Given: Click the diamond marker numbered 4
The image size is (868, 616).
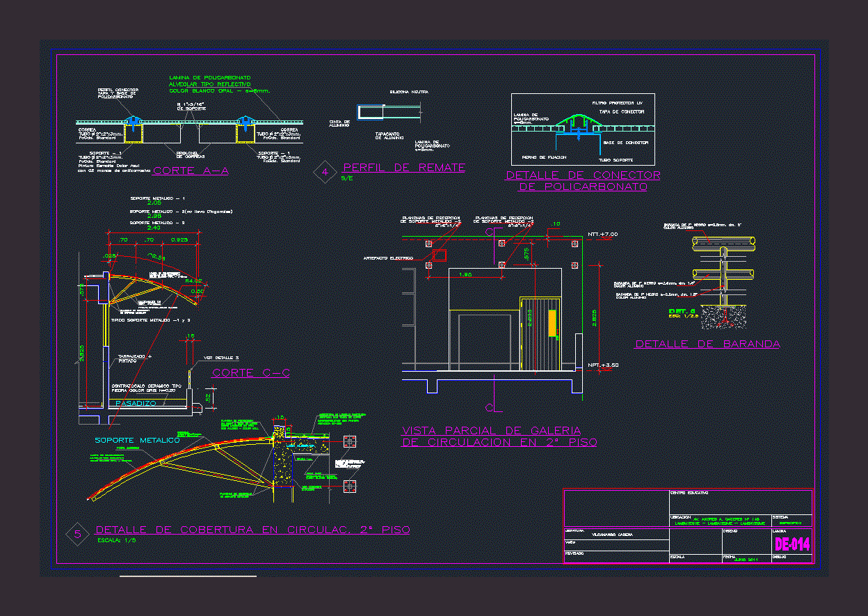Looking at the screenshot, I should [325, 172].
